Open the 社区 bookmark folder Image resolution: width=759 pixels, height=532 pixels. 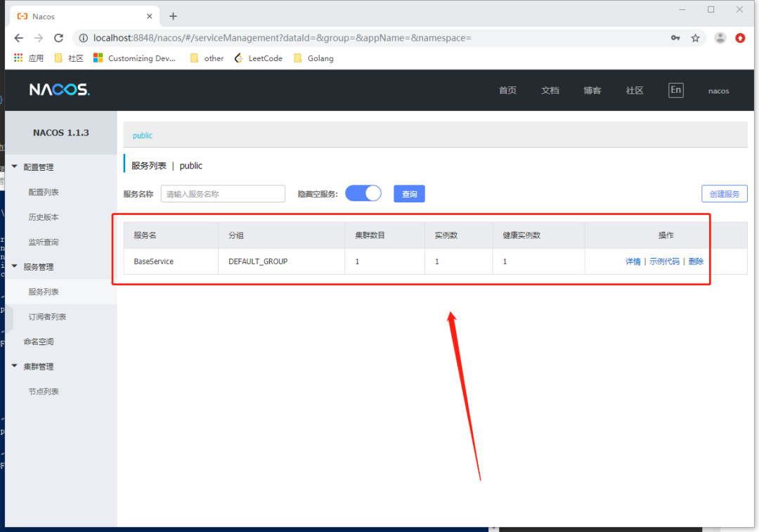point(69,58)
